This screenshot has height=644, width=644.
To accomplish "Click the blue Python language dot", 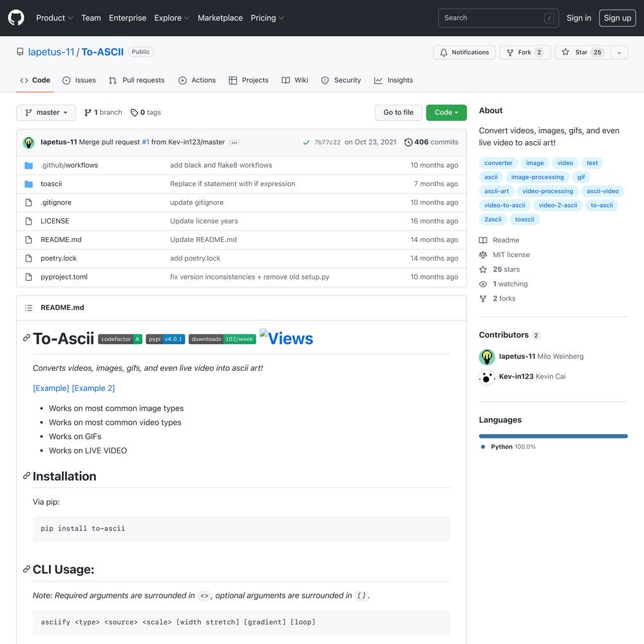I will 483,447.
